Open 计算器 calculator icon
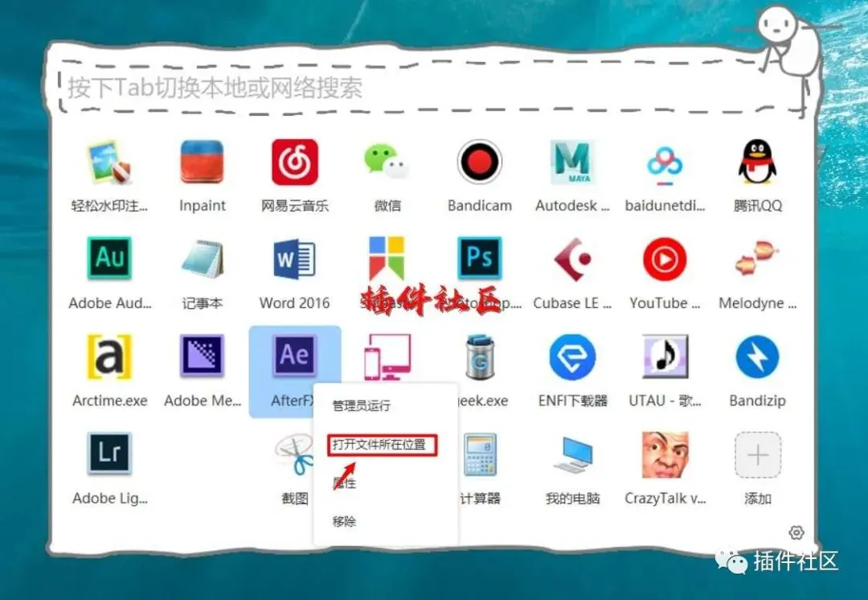 (479, 455)
